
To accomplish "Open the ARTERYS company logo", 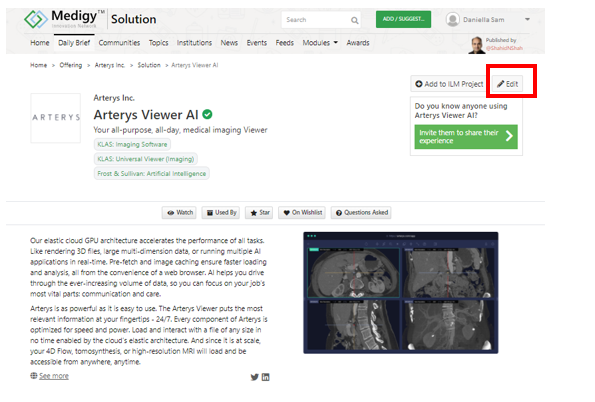I will [56, 118].
